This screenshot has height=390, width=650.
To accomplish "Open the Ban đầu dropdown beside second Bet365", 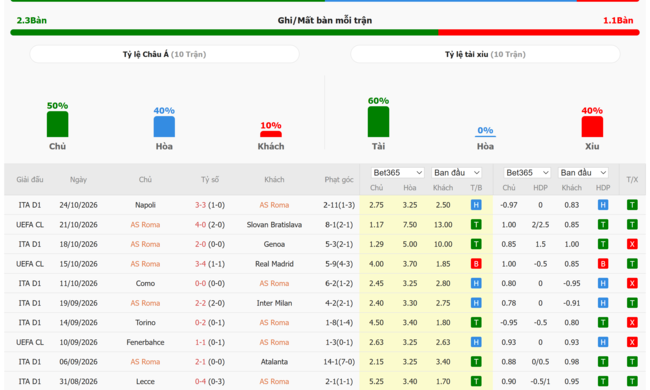I will click(x=583, y=172).
